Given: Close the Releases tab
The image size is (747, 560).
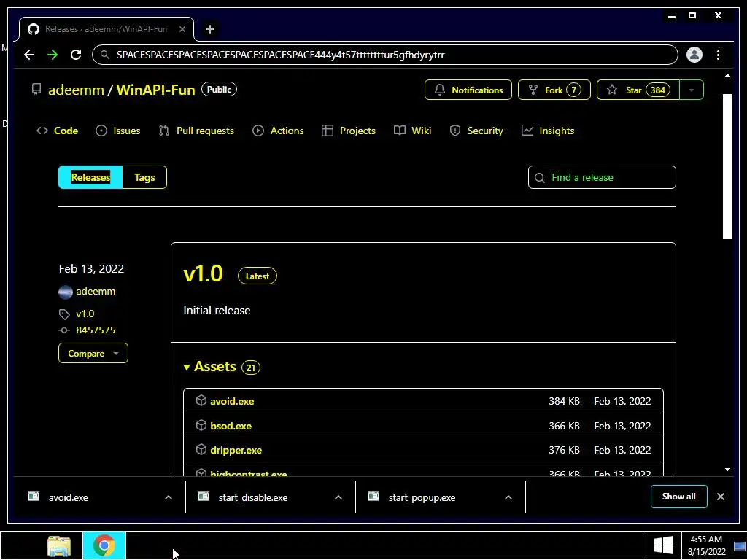Looking at the screenshot, I should [x=182, y=29].
